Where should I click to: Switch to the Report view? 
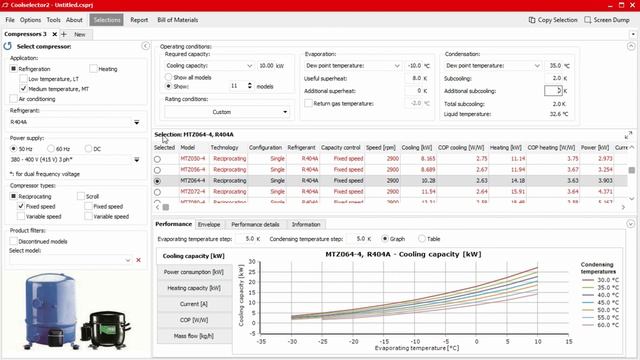pyautogui.click(x=139, y=20)
